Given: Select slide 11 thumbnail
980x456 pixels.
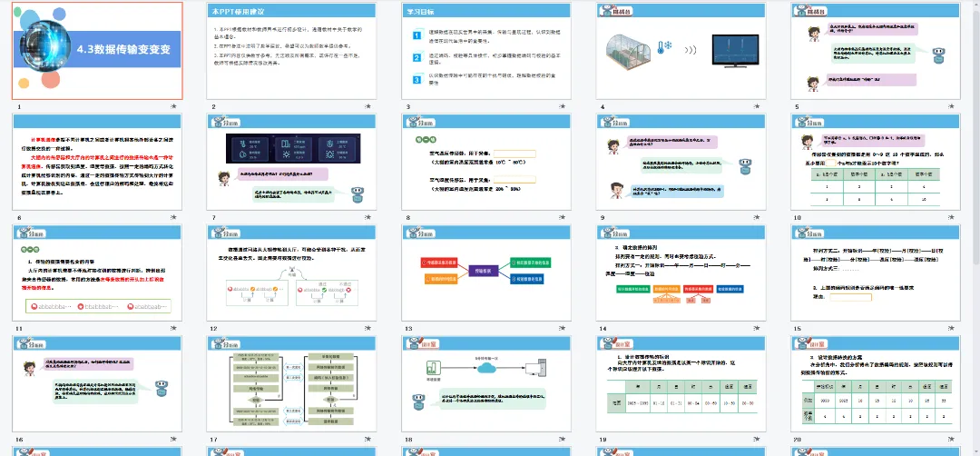Looking at the screenshot, I should [97, 273].
